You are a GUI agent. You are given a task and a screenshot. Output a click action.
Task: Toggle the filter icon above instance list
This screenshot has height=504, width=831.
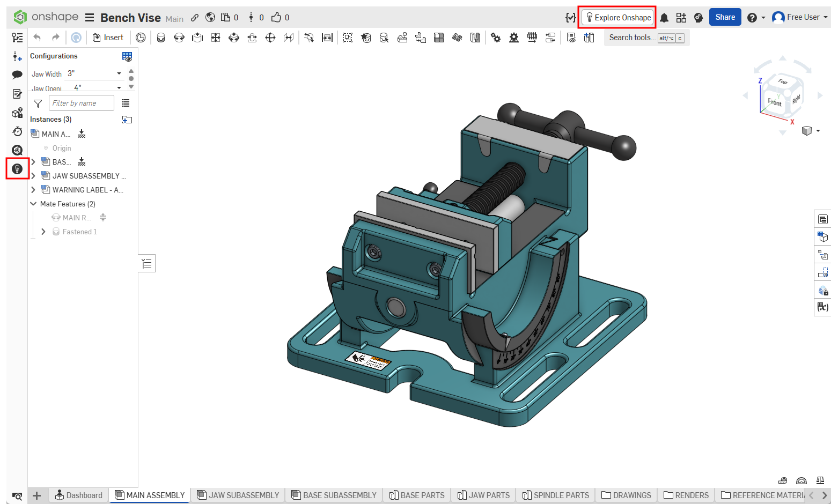[x=38, y=103]
